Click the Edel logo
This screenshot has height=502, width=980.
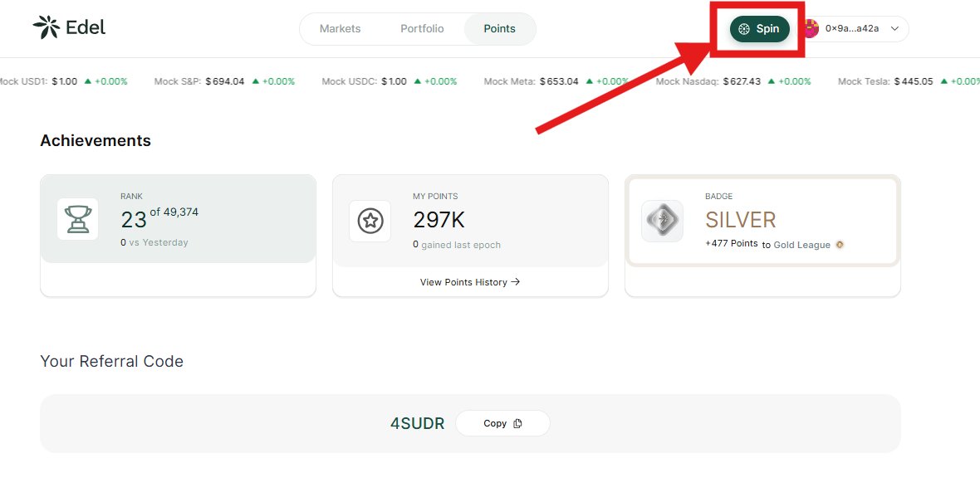(x=70, y=27)
